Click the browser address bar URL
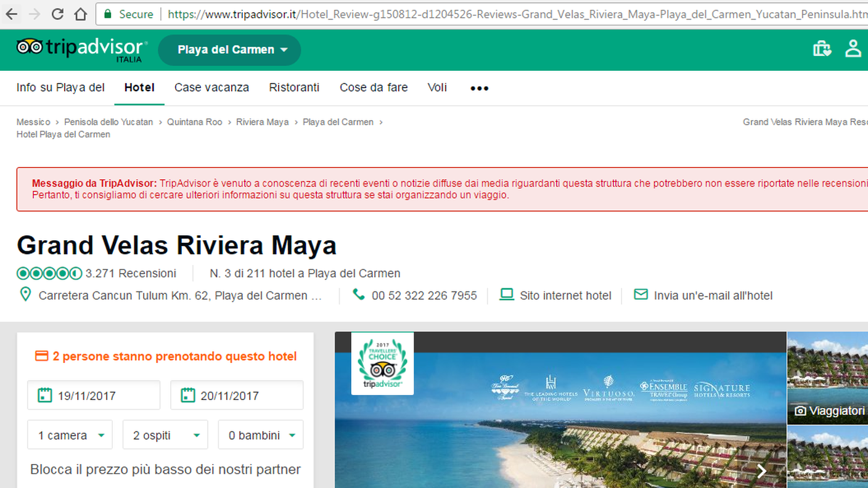Image resolution: width=868 pixels, height=488 pixels. pyautogui.click(x=517, y=14)
